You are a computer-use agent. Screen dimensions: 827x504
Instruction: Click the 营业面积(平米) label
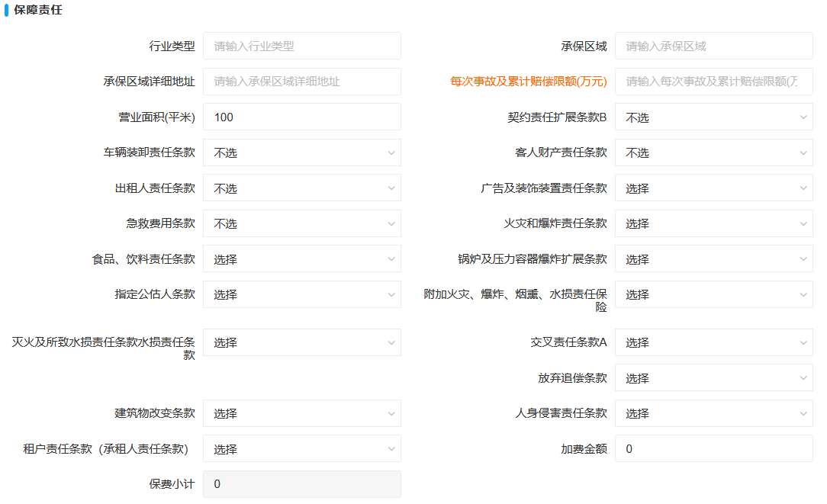click(x=156, y=117)
